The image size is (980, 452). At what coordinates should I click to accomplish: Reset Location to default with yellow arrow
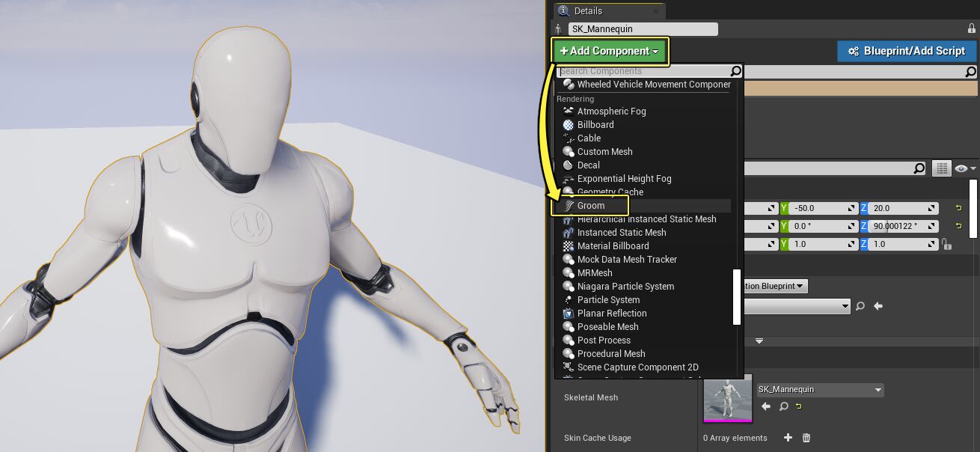958,208
